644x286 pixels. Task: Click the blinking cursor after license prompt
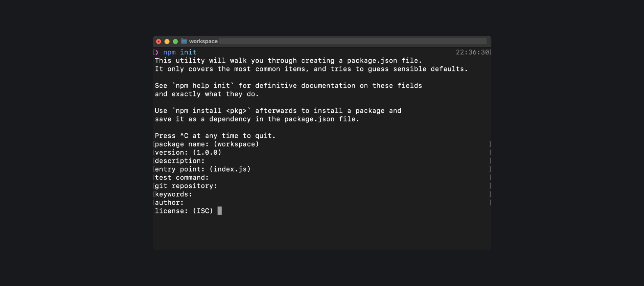(220, 211)
